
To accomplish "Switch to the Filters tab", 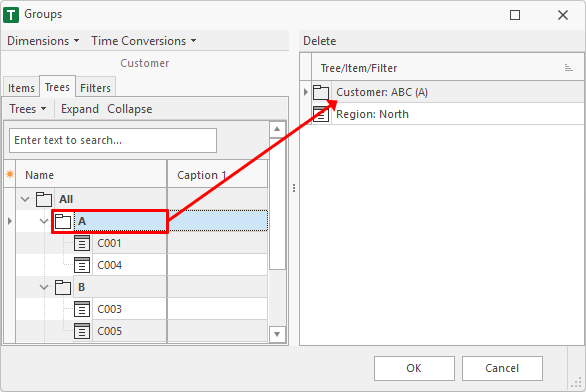I will 95,88.
